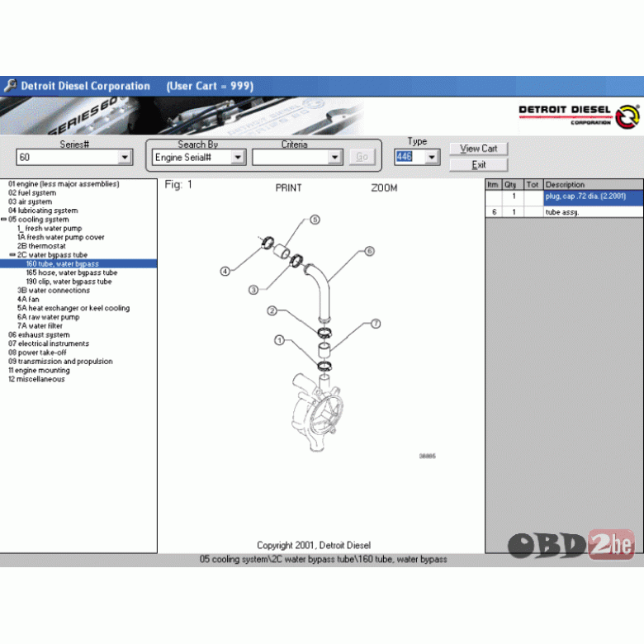Click the plug, cap .72 dia. row
This screenshot has width=644, height=644.
564,197
